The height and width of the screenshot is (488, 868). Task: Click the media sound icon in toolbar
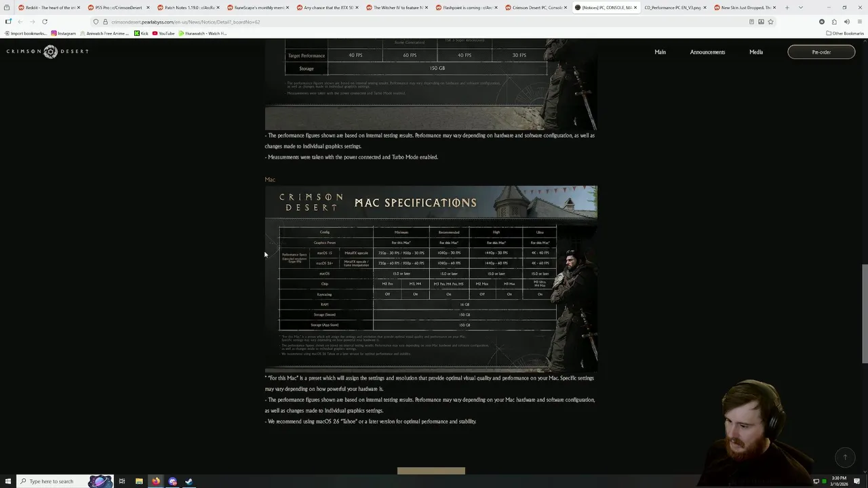[846, 22]
